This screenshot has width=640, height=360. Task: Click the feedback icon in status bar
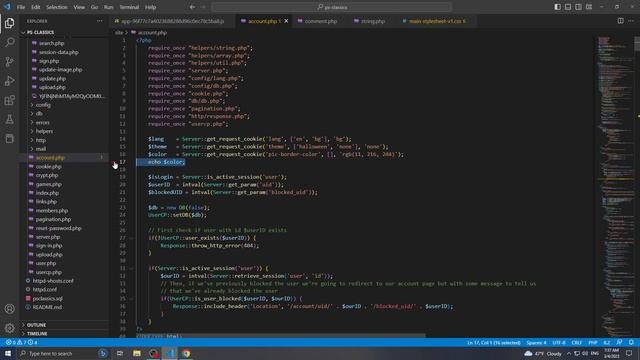620,342
